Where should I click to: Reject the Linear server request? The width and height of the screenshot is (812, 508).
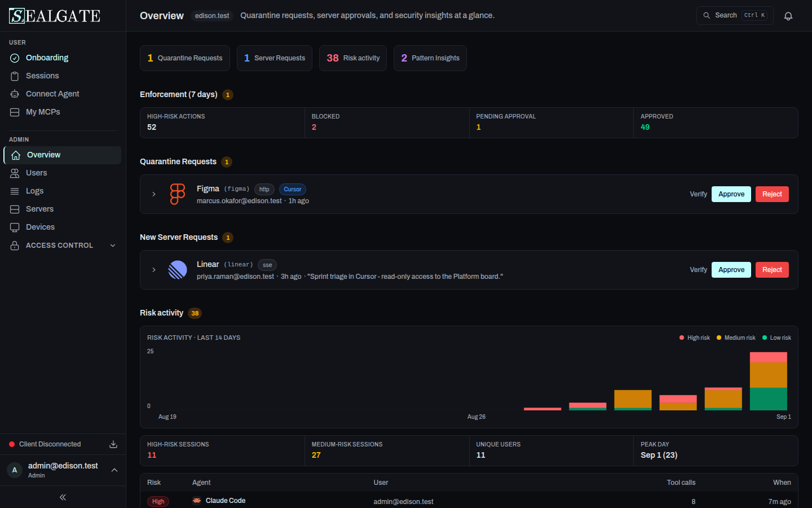[772, 270]
